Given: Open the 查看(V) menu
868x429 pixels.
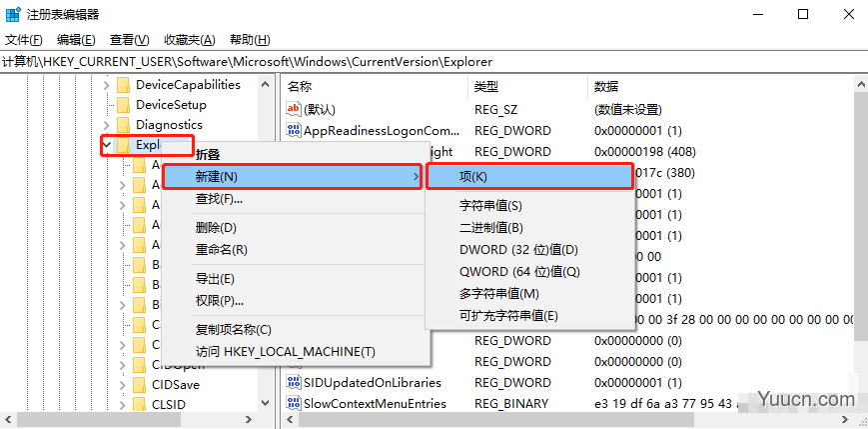Looking at the screenshot, I should pyautogui.click(x=130, y=40).
